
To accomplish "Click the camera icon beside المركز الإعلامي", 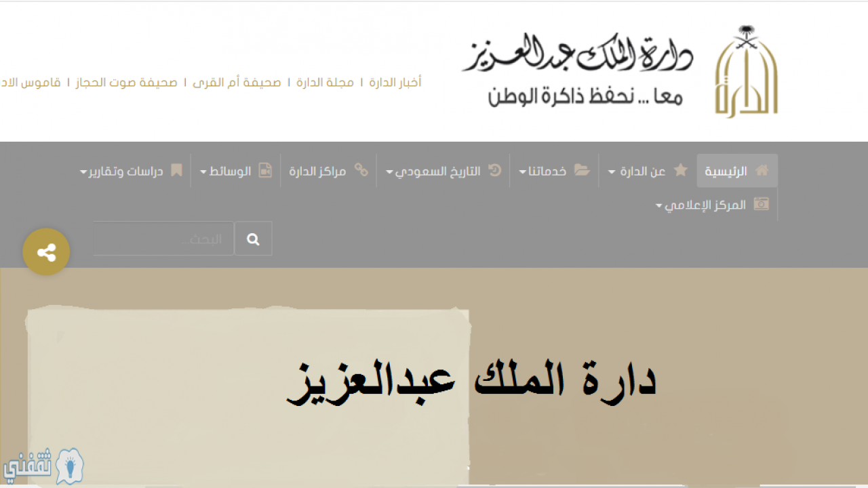I will point(762,204).
